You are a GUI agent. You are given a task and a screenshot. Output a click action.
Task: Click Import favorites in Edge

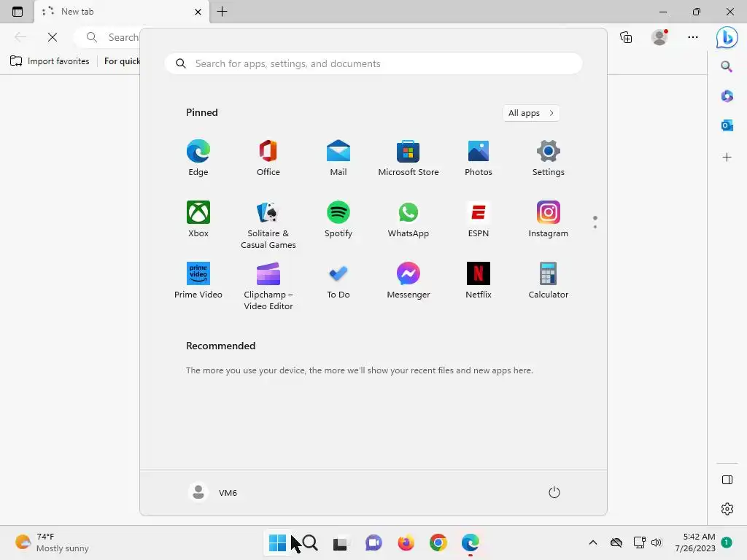coord(50,61)
